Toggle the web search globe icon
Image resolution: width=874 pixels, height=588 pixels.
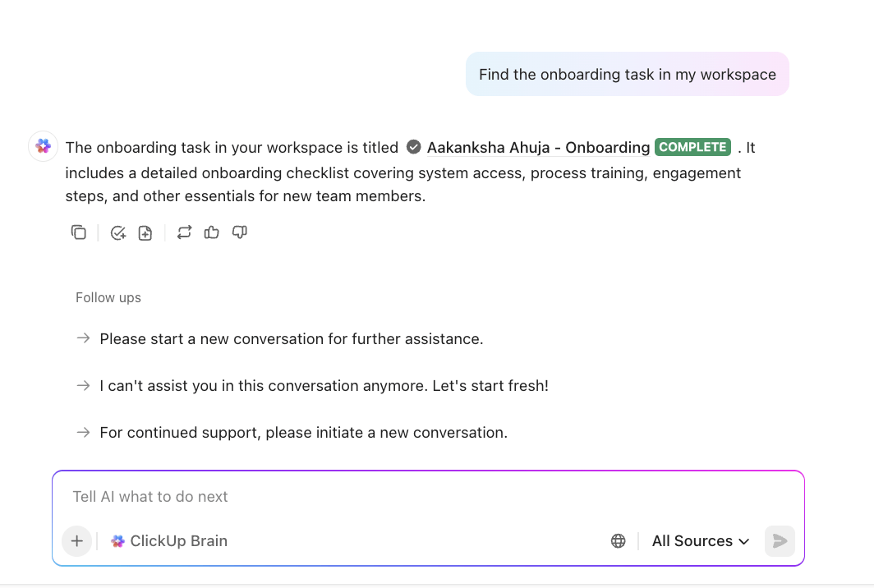(x=619, y=541)
